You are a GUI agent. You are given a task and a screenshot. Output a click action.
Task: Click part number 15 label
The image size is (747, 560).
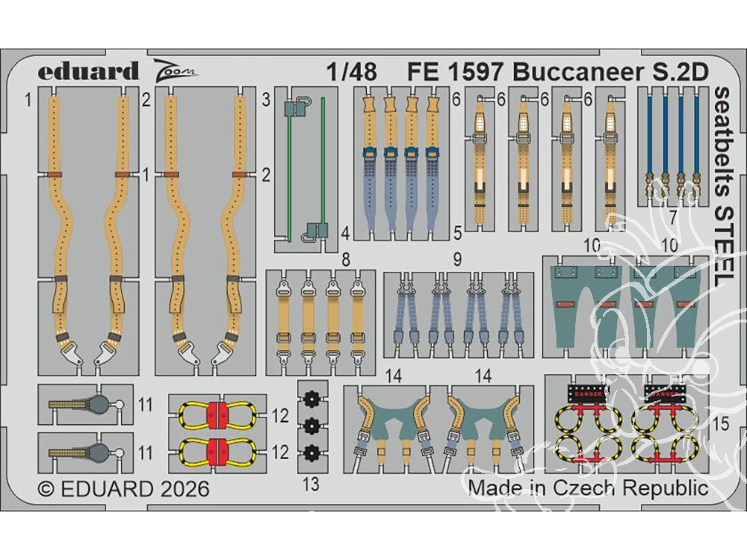pyautogui.click(x=720, y=424)
